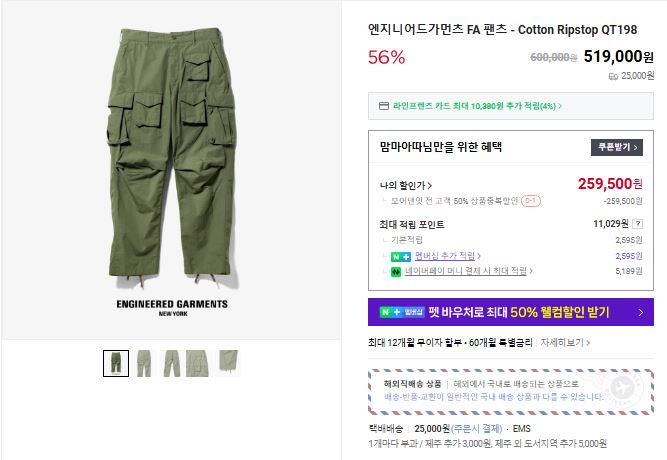Viewport: 667px width, 460px height.
Task: Click the delivery fee icon beside 25,000원
Action: click(x=613, y=75)
